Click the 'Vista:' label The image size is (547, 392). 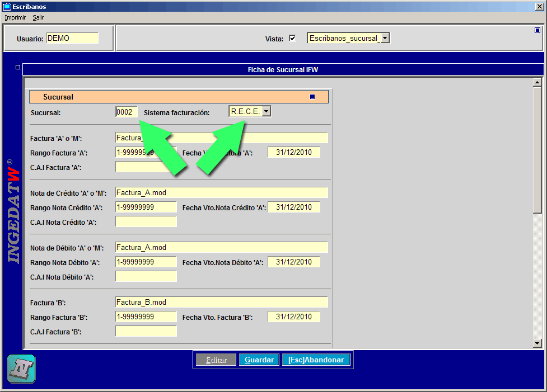tap(274, 39)
